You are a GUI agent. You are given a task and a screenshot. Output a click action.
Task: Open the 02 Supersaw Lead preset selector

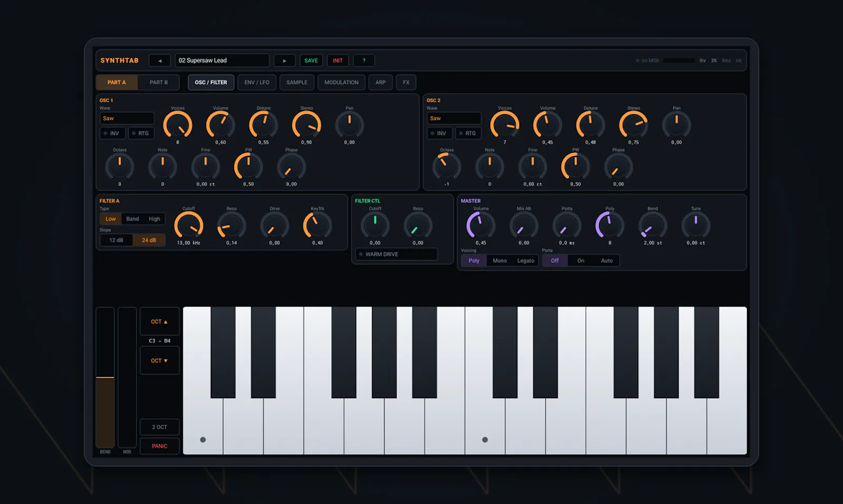point(222,61)
